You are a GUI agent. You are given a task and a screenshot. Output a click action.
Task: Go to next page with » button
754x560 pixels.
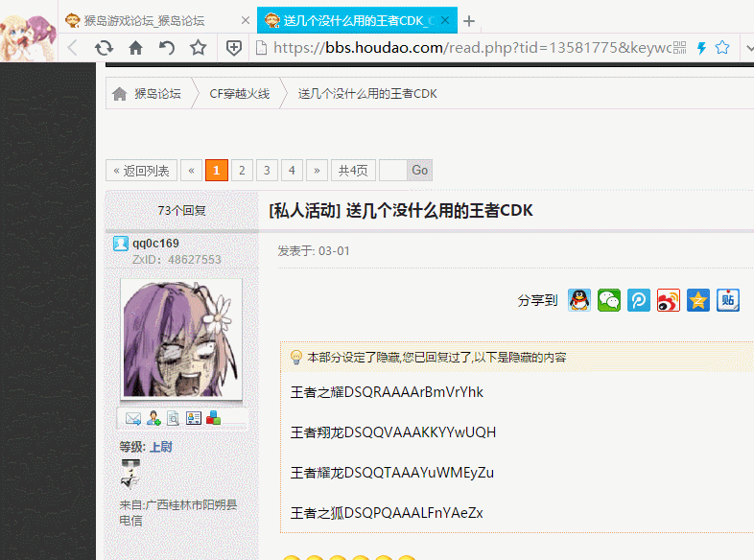pyautogui.click(x=317, y=170)
